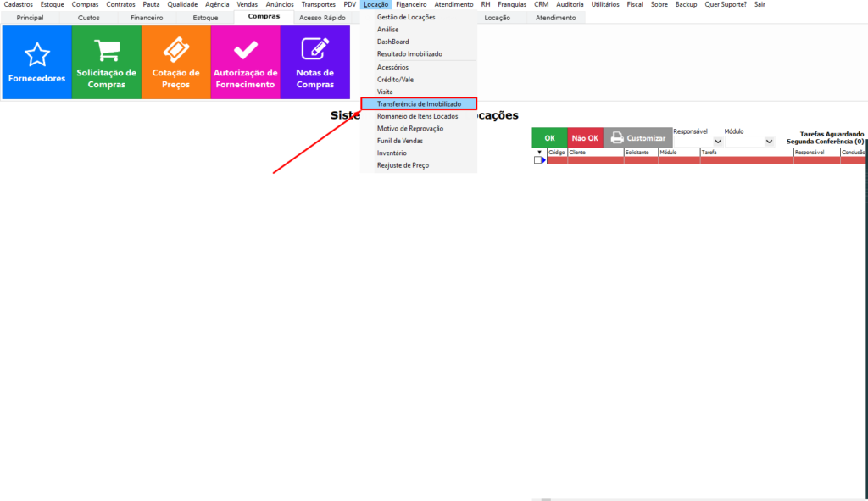This screenshot has width=868, height=501.
Task: Click the blue row indicator arrow
Action: point(544,160)
